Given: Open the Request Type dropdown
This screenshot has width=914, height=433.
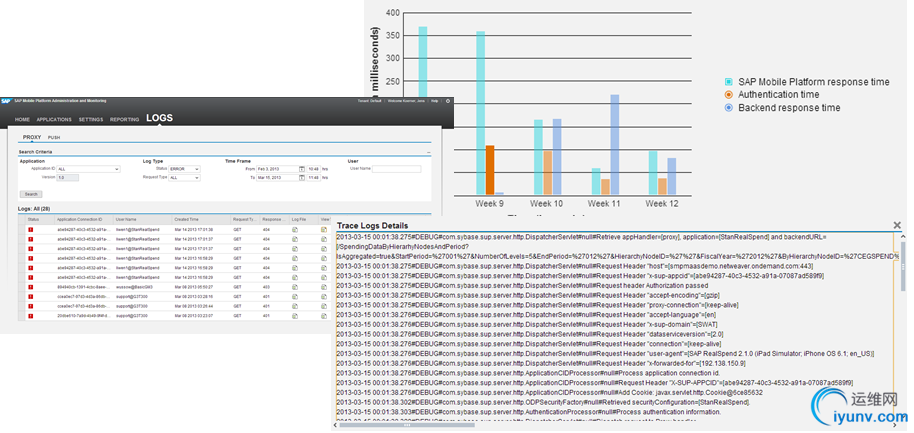Looking at the screenshot, I should coord(184,178).
